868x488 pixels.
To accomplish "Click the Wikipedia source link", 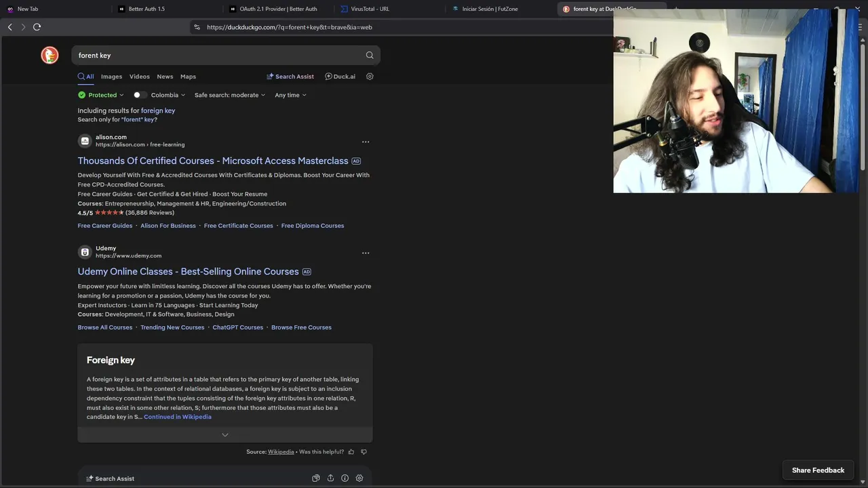I will tap(281, 451).
